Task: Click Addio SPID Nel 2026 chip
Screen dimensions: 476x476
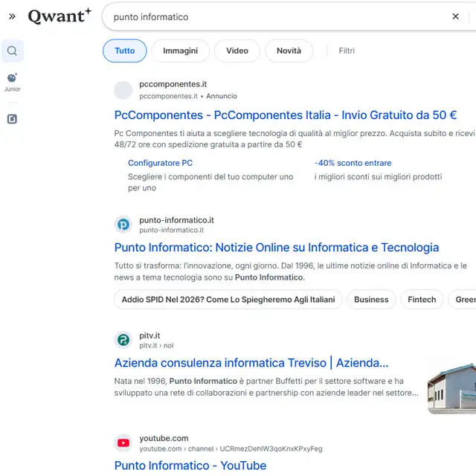Action: pos(228,300)
